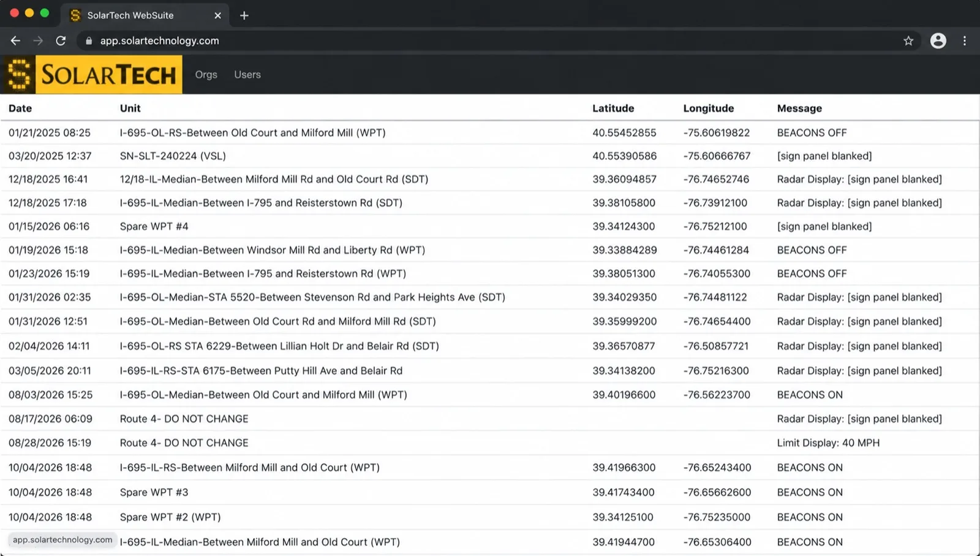Bookmark this page with the star icon
Viewport: 980px width, 556px height.
pyautogui.click(x=908, y=40)
